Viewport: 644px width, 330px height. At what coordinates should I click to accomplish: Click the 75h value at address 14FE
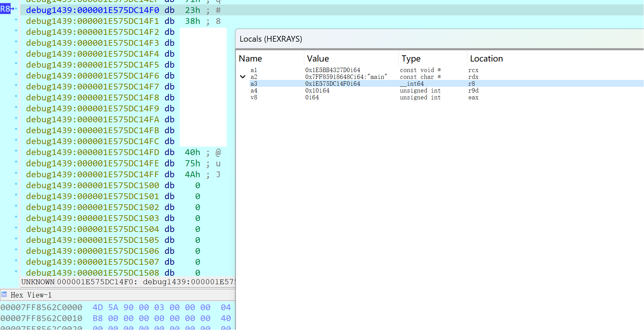click(192, 164)
